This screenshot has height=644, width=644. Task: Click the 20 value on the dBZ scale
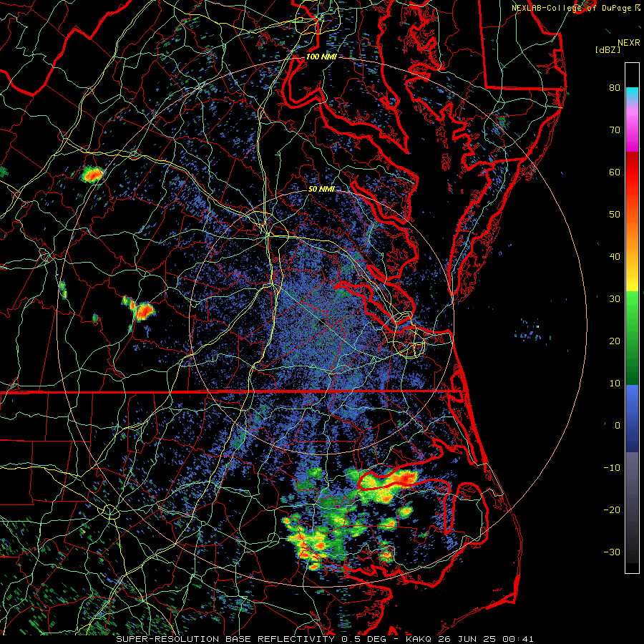[x=615, y=341]
